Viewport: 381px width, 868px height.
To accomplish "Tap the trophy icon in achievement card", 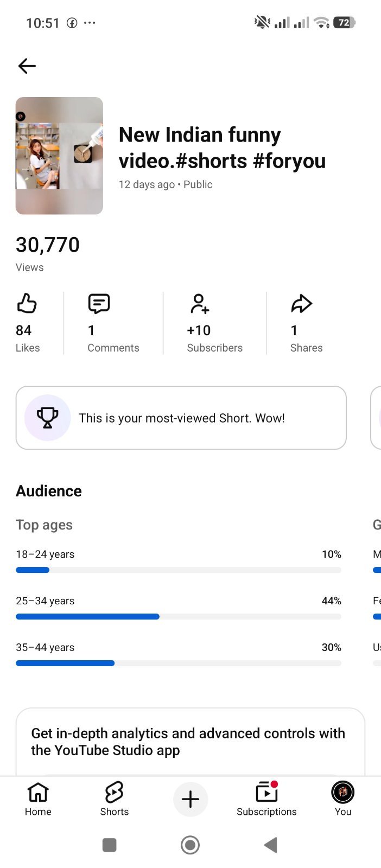I will pos(47,418).
